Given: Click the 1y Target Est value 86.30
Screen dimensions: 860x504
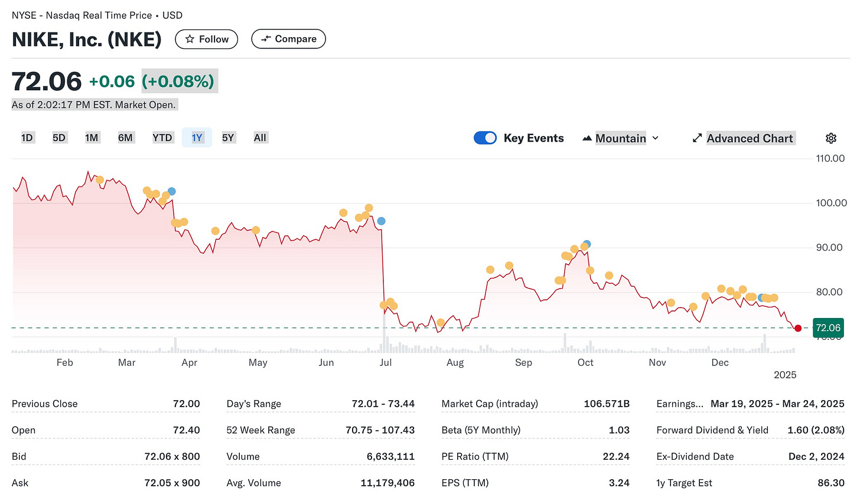Looking at the screenshot, I should [831, 483].
